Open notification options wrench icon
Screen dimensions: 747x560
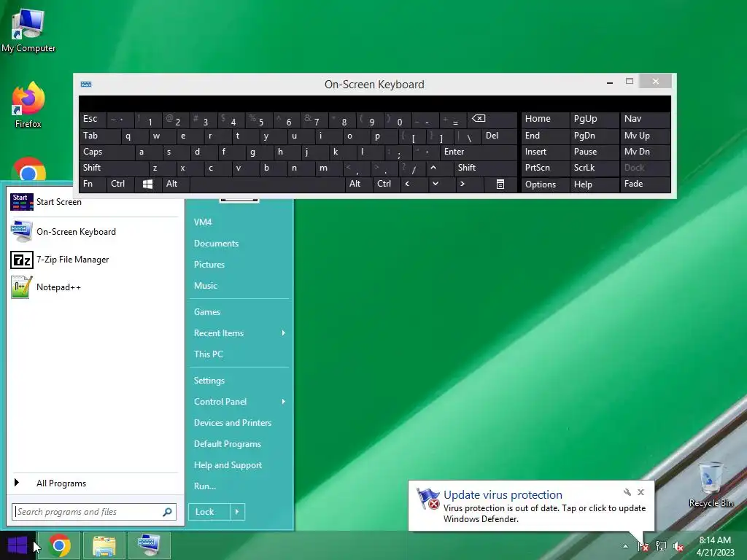[627, 492]
